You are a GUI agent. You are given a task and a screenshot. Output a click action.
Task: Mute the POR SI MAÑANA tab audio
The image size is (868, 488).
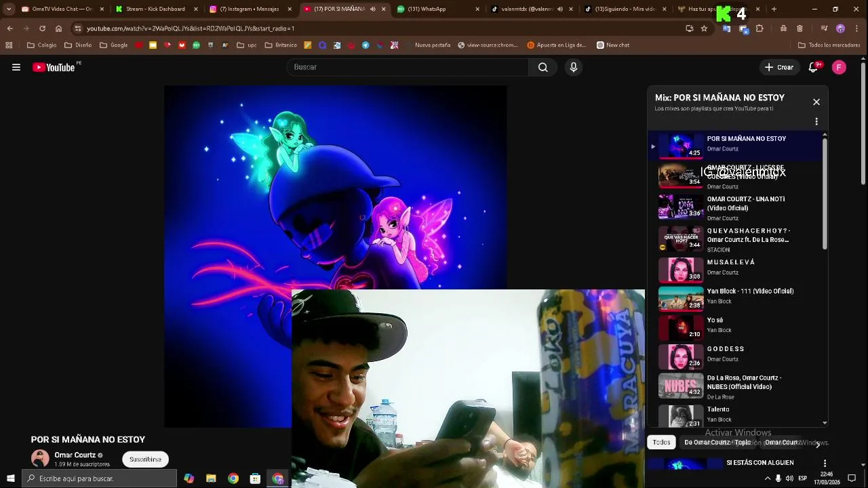click(x=372, y=9)
